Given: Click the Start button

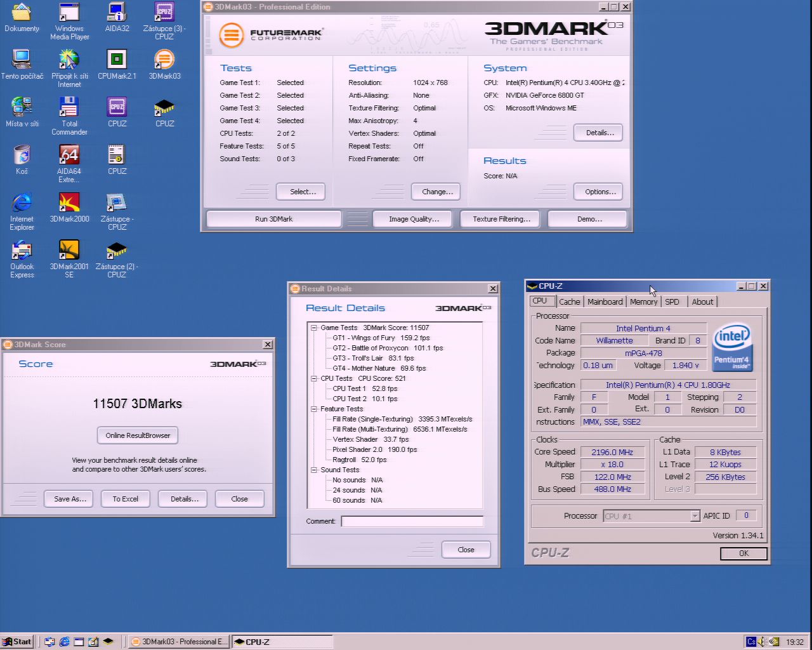Looking at the screenshot, I should [x=17, y=642].
